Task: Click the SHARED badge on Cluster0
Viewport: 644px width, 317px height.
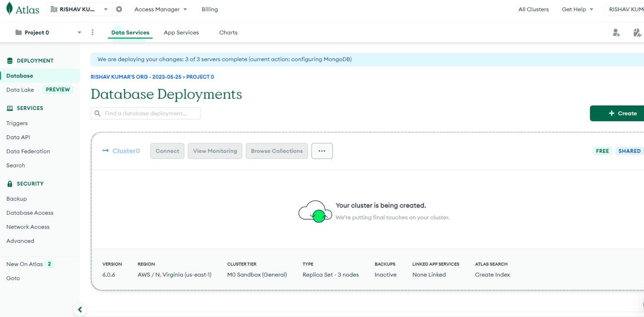Action: [x=629, y=151]
